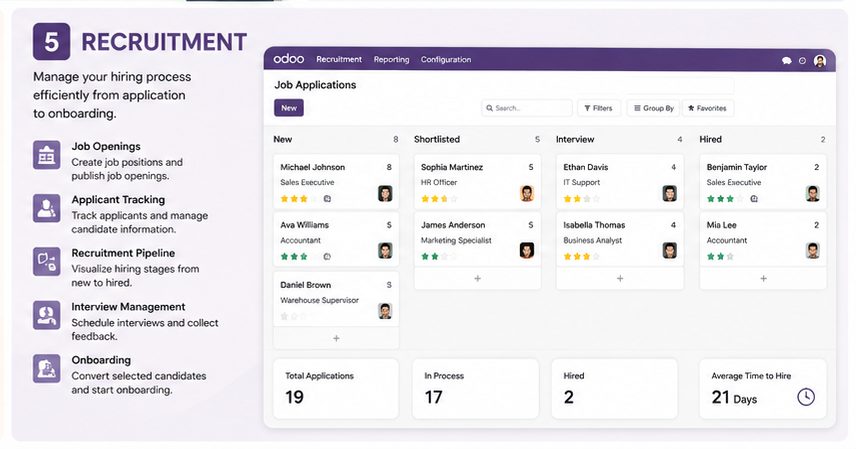856x449 pixels.
Task: Click Ethan Davis's avatar thumbnail
Action: coord(670,193)
